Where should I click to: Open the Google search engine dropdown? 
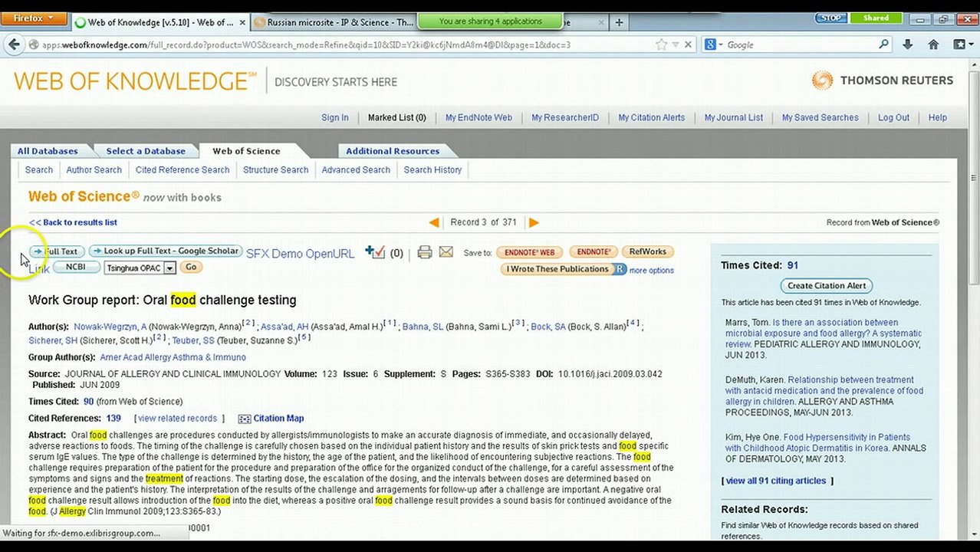713,44
